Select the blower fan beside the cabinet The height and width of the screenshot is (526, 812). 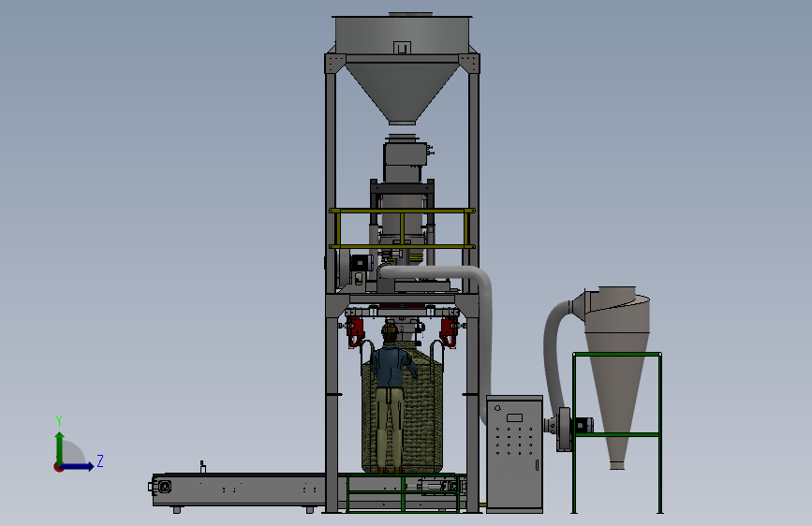pos(562,428)
